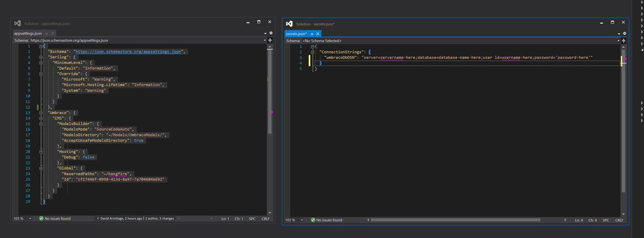Click CRLF indicator in secrets.json status strip
Screen dimensions: 644x238
tap(619, 220)
